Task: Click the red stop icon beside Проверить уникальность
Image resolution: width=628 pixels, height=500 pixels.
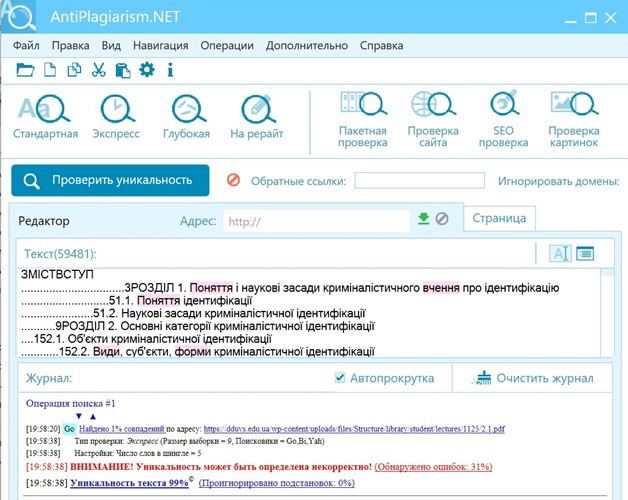Action: point(233,180)
